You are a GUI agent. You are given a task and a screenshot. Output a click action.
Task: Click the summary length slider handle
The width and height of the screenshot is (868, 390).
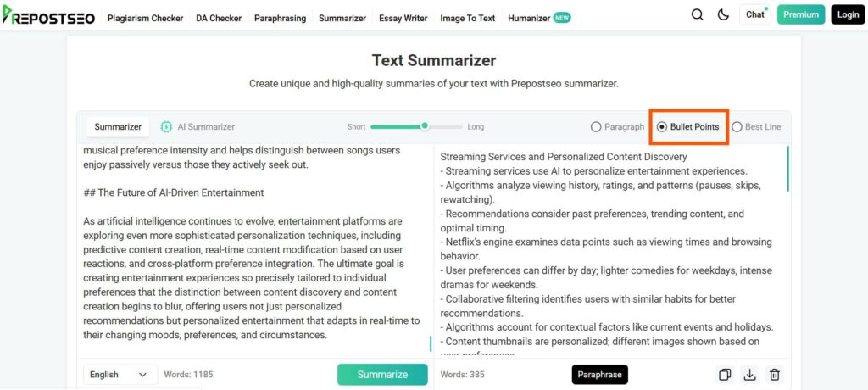pyautogui.click(x=425, y=126)
